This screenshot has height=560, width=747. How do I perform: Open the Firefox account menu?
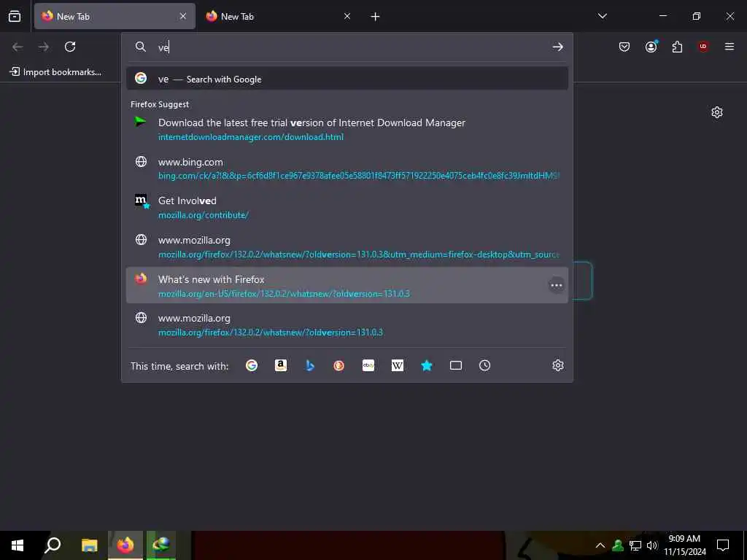pos(651,47)
